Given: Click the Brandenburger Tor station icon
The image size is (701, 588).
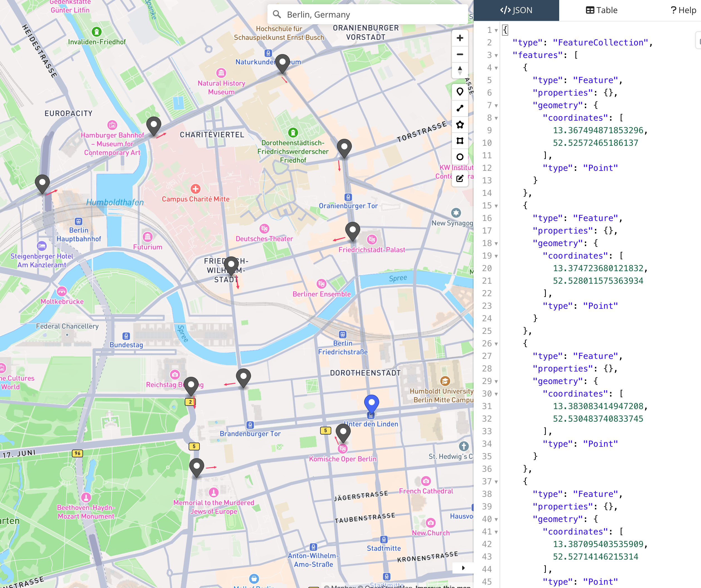Looking at the screenshot, I should pos(250,425).
